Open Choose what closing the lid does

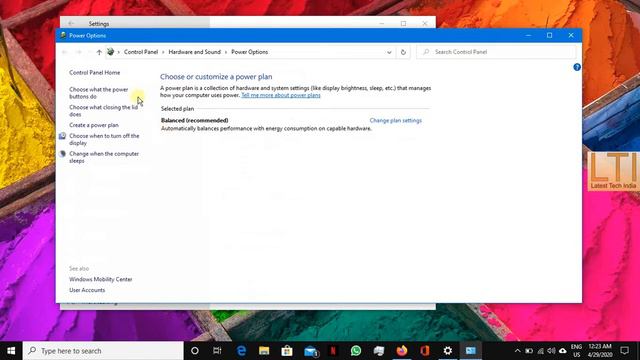(103, 111)
